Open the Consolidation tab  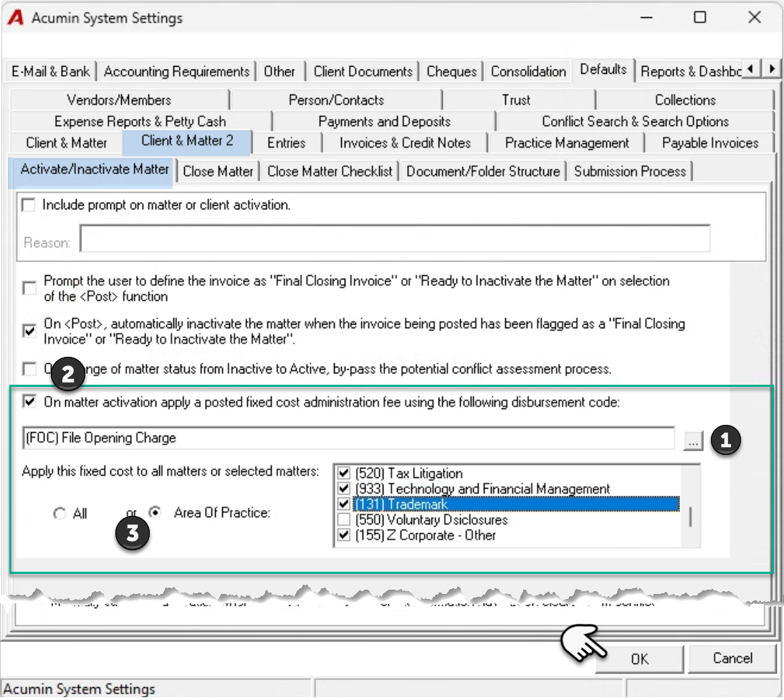coord(528,72)
